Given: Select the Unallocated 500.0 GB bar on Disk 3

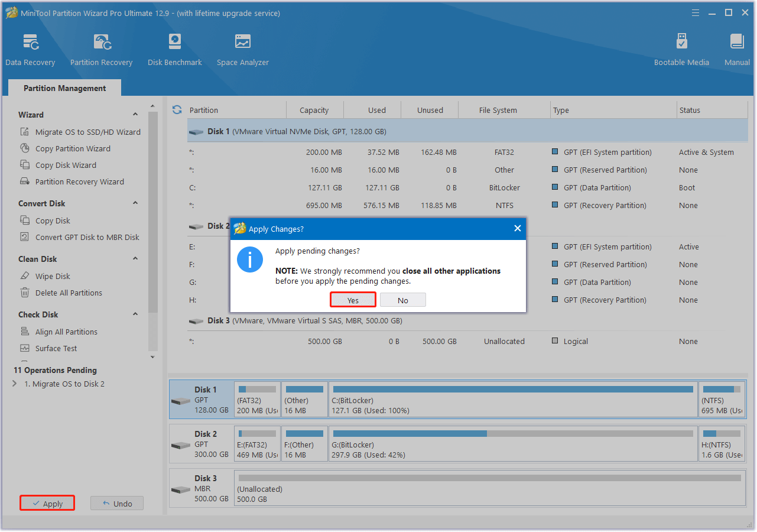Looking at the screenshot, I should click(489, 488).
